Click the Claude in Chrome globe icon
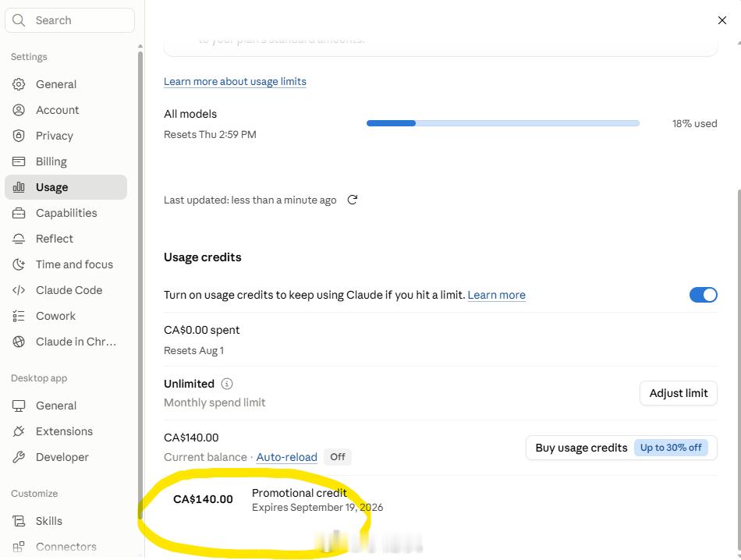Screen dimensions: 741x560 coord(19,342)
